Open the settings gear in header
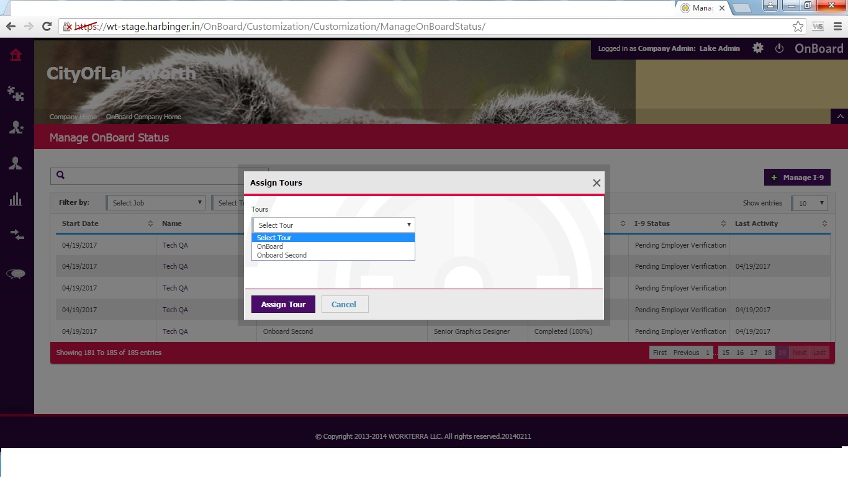 point(758,48)
